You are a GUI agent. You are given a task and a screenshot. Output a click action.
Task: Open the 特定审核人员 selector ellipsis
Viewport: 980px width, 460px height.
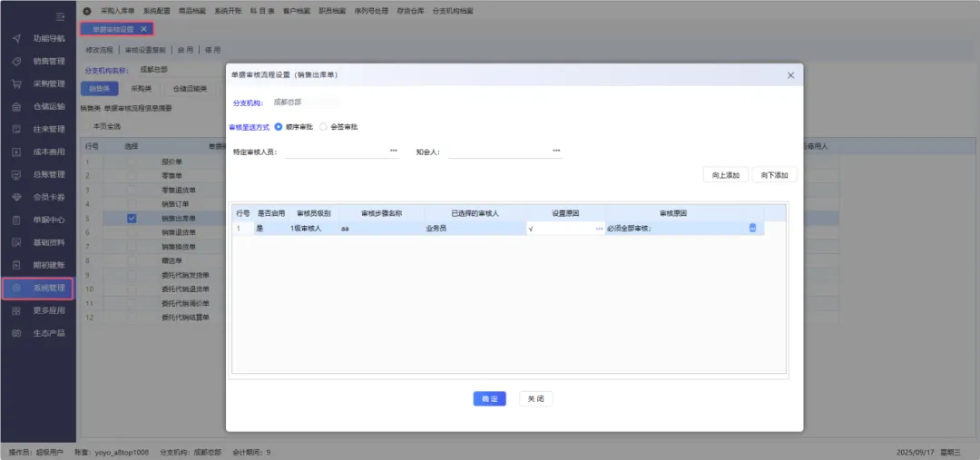394,151
